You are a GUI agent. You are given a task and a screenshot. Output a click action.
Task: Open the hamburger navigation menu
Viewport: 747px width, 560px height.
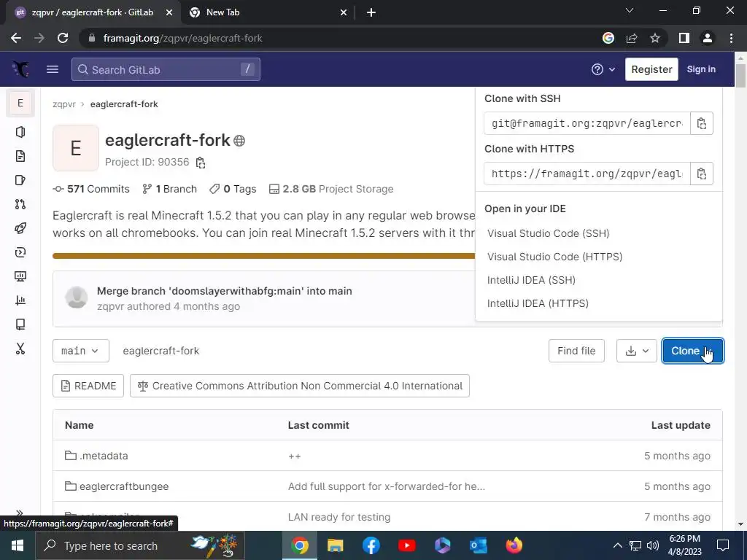point(53,69)
